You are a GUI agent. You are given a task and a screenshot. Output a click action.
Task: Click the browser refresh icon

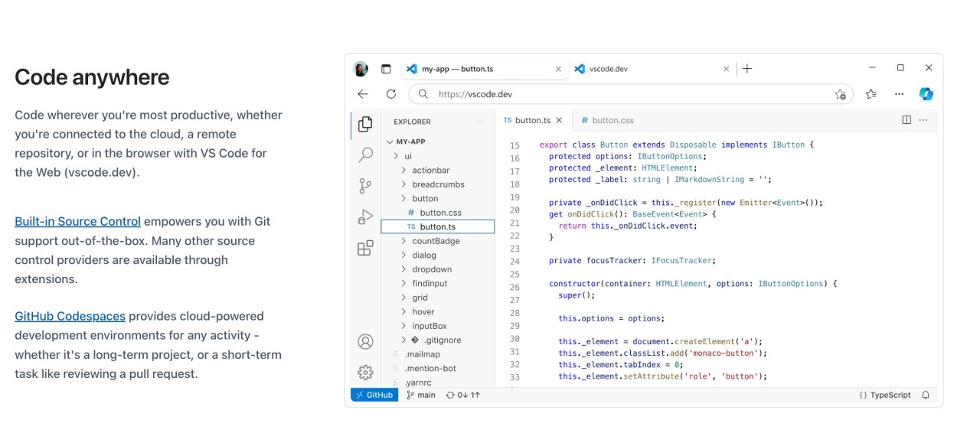391,94
